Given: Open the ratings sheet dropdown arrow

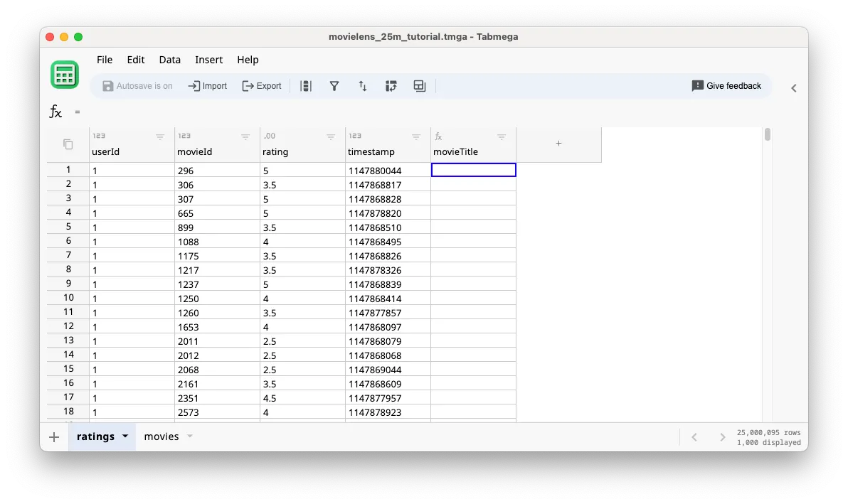Looking at the screenshot, I should (x=125, y=436).
